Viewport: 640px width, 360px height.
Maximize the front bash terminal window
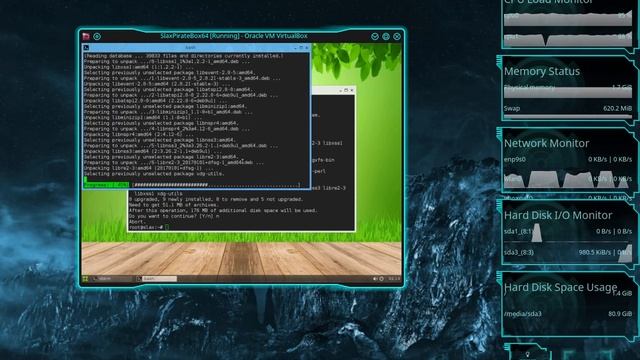point(301,48)
